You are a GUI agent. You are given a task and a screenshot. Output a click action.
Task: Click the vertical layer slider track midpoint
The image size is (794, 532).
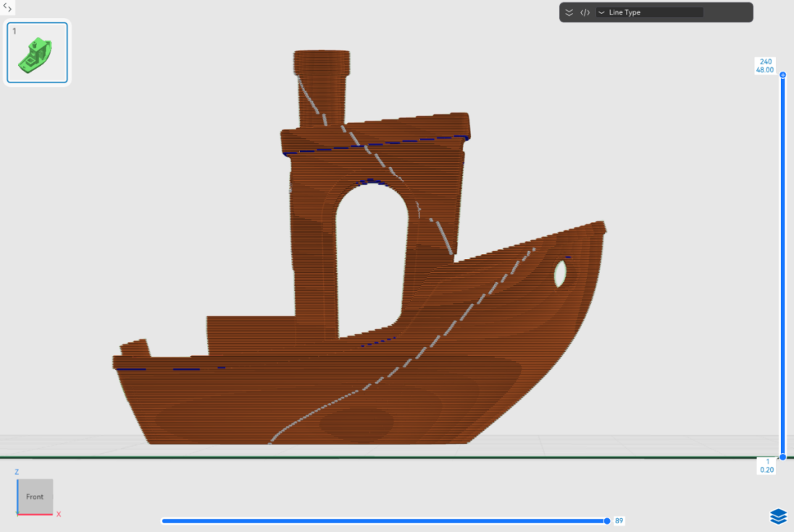point(782,266)
